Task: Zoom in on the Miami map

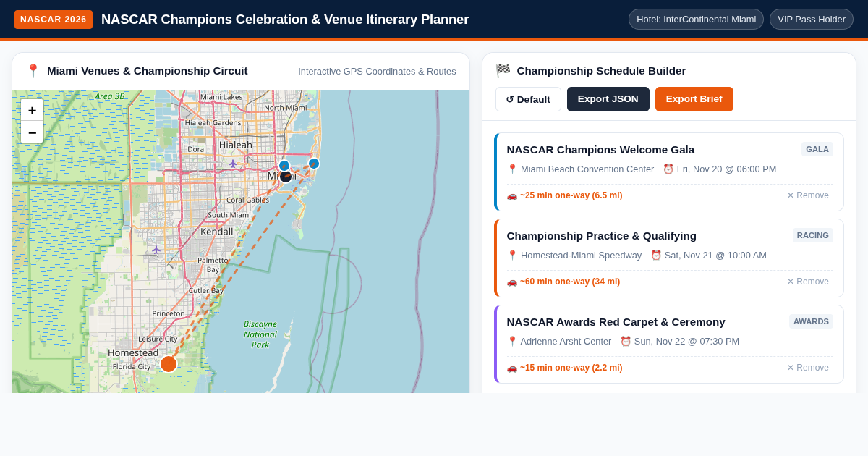Action: [x=32, y=111]
